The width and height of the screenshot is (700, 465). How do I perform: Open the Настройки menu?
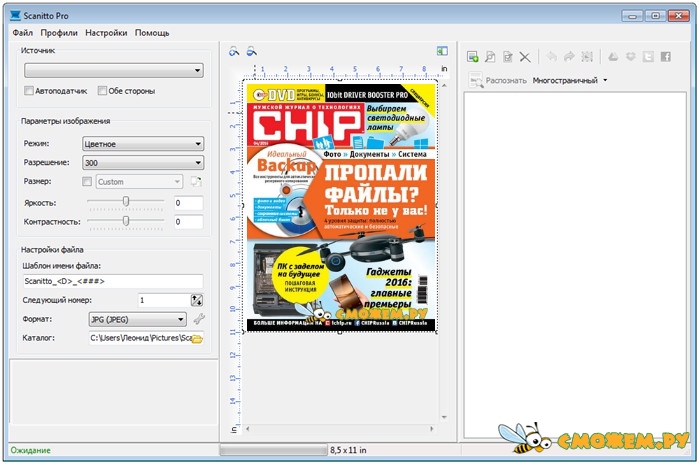(106, 33)
